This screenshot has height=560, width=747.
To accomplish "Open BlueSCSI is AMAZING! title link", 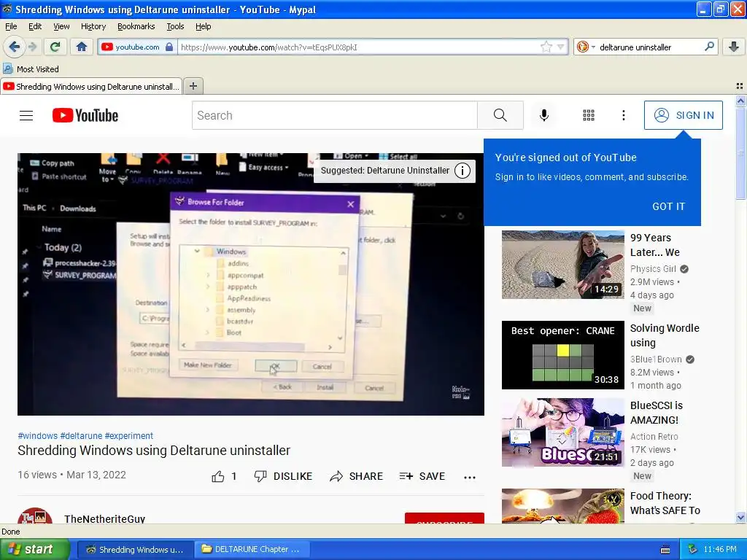I will [657, 413].
